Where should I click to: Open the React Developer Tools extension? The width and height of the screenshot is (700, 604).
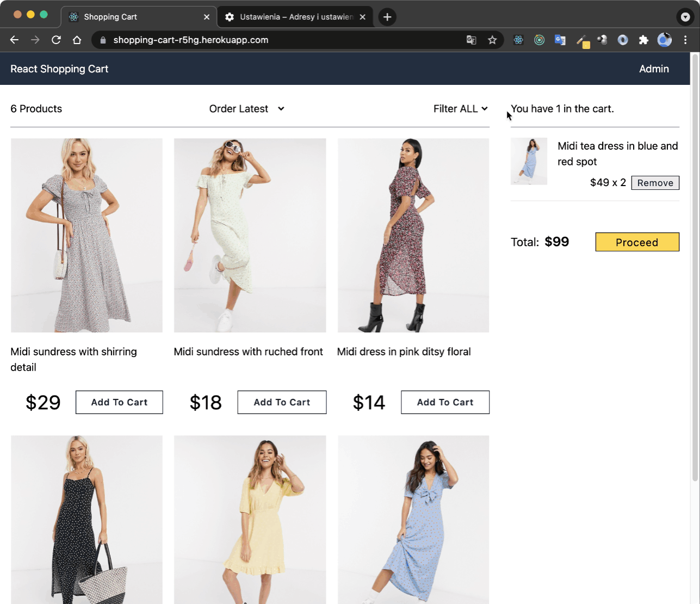click(518, 40)
